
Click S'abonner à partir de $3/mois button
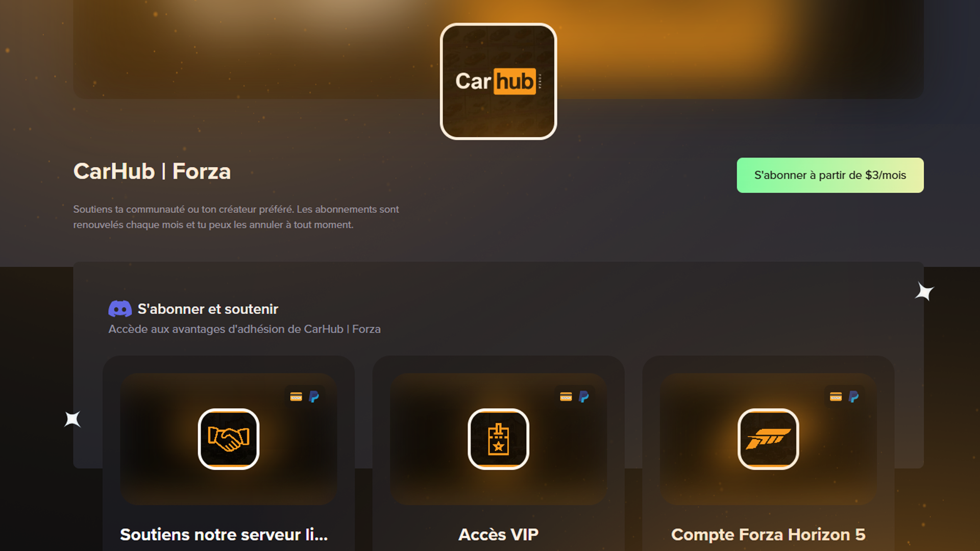point(830,175)
